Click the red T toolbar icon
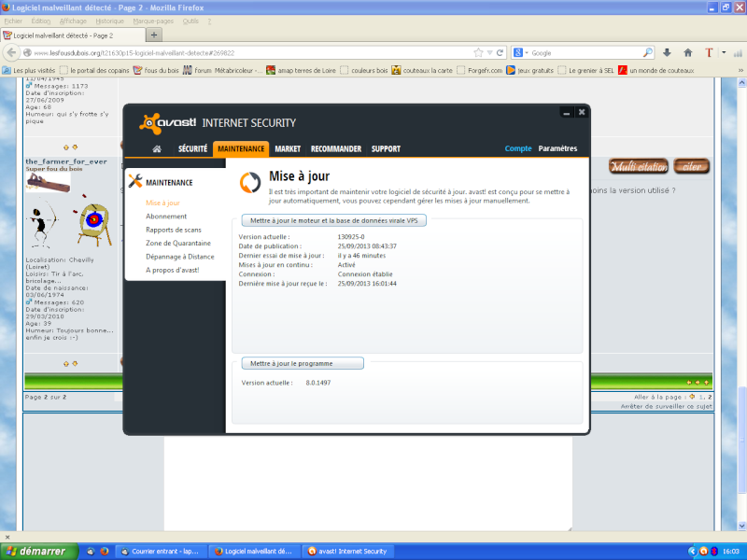The height and width of the screenshot is (560, 747). pyautogui.click(x=709, y=53)
